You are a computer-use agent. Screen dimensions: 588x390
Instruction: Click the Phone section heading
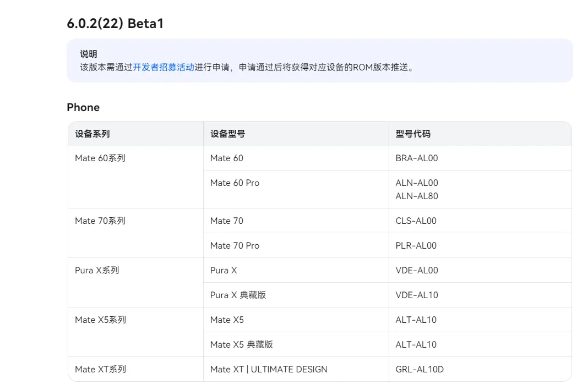(x=83, y=107)
